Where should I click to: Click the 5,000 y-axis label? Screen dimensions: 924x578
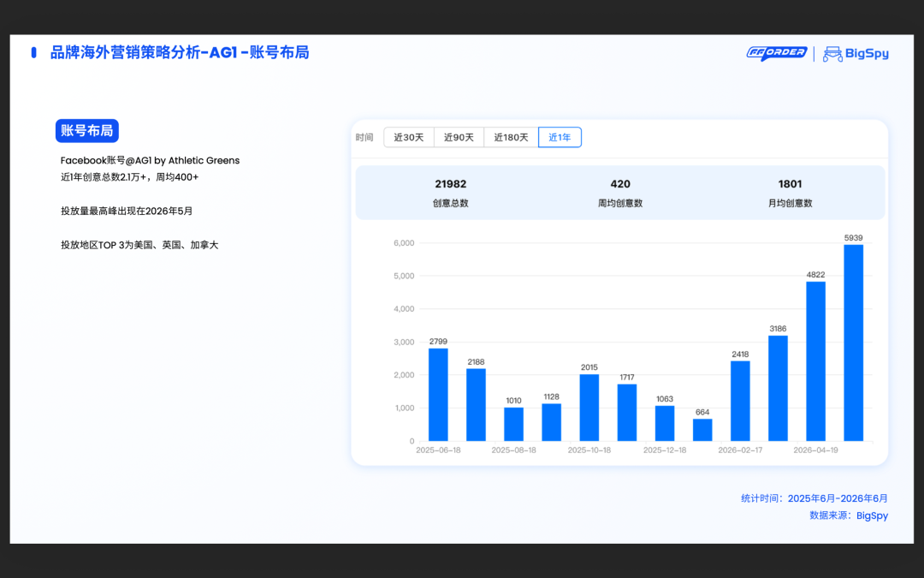pos(404,276)
